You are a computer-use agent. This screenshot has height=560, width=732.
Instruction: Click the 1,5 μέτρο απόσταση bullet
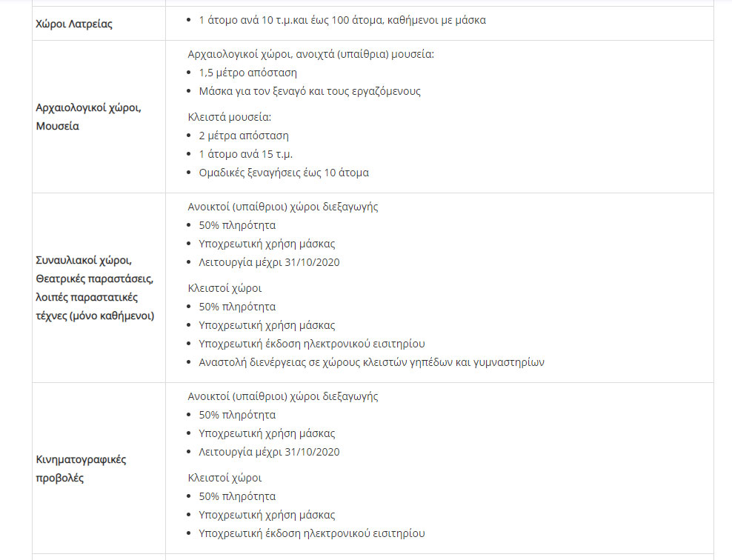point(248,73)
